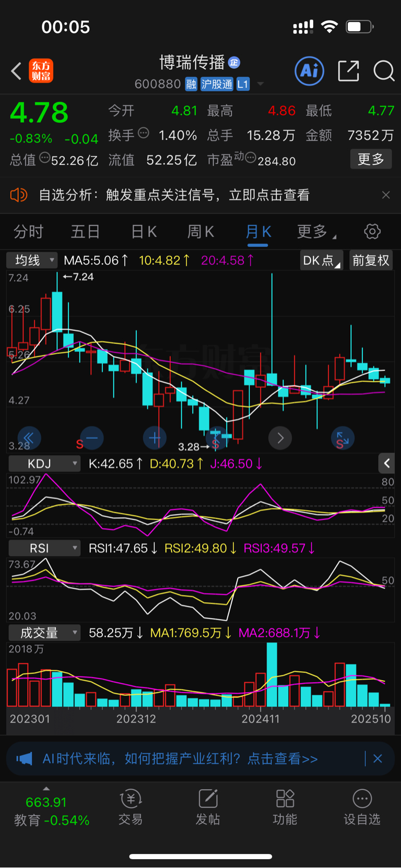Open the DK点 dropdown

[321, 260]
